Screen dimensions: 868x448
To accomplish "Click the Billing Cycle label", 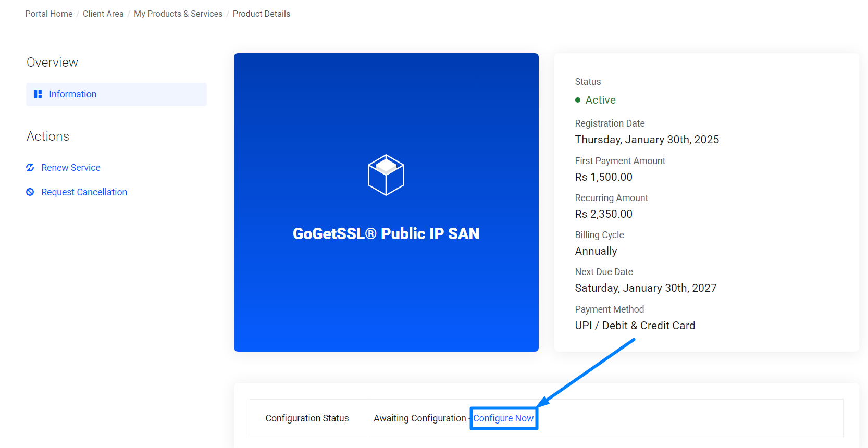I will click(599, 235).
